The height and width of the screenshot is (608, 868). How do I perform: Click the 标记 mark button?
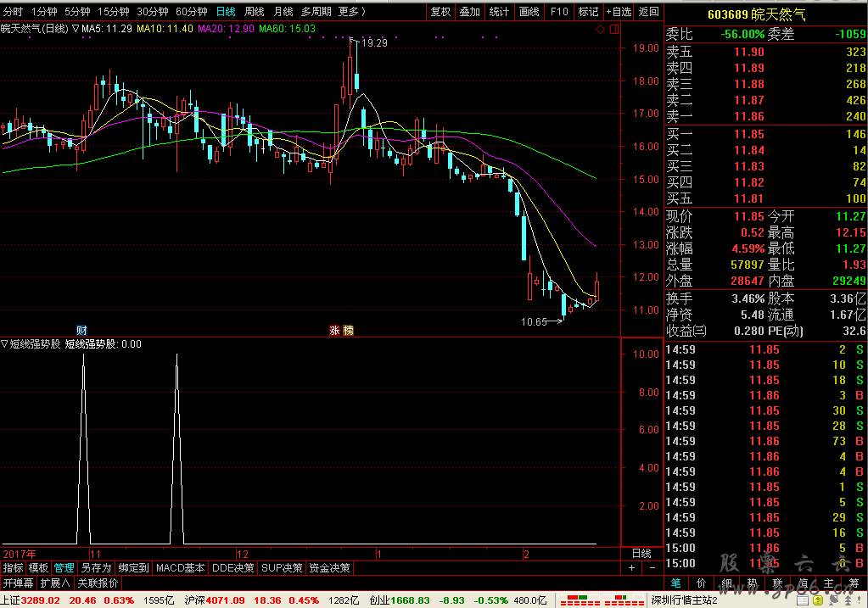(589, 12)
